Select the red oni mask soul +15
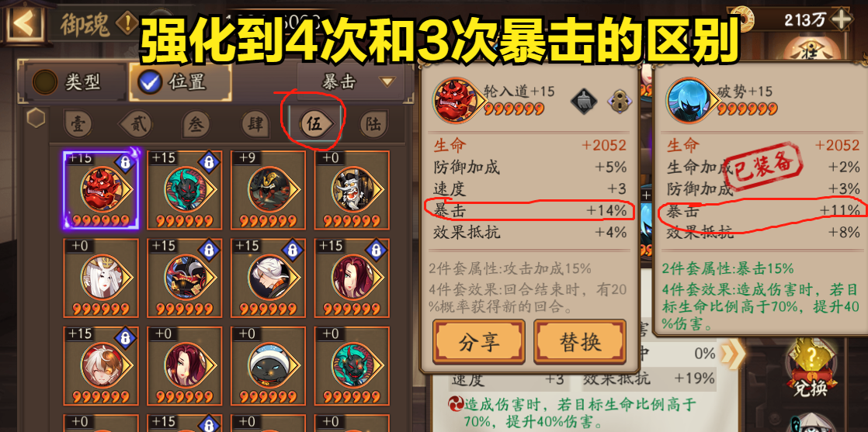 pyautogui.click(x=101, y=190)
